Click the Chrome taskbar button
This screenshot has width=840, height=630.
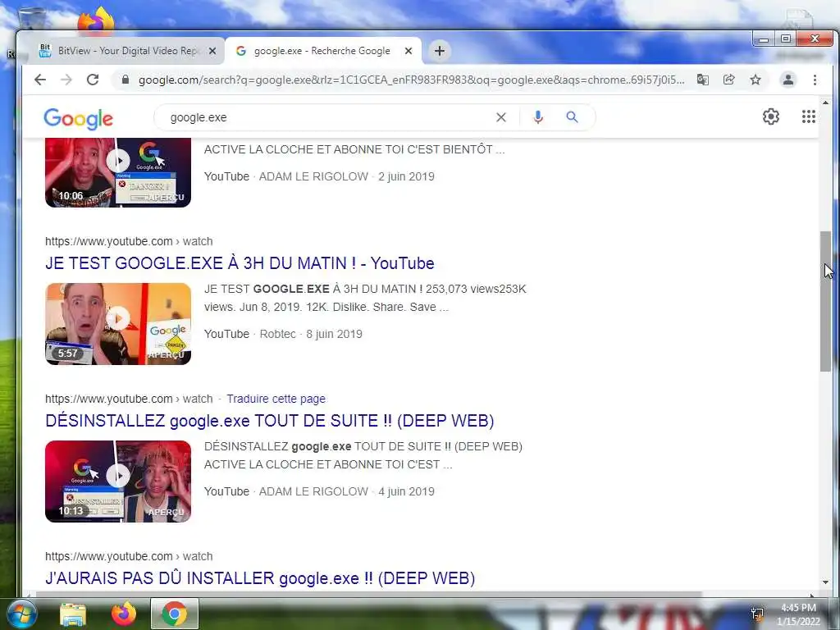click(175, 614)
